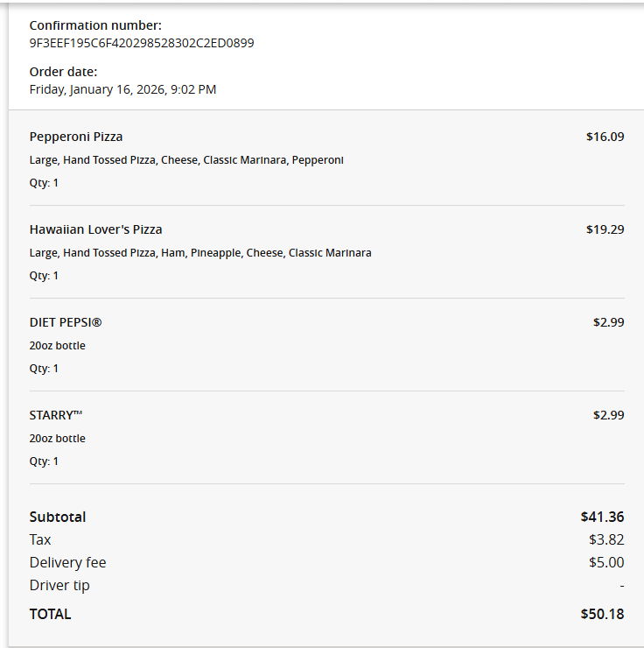The image size is (644, 648).
Task: Click the tax amount $3.82
Action: (x=606, y=539)
